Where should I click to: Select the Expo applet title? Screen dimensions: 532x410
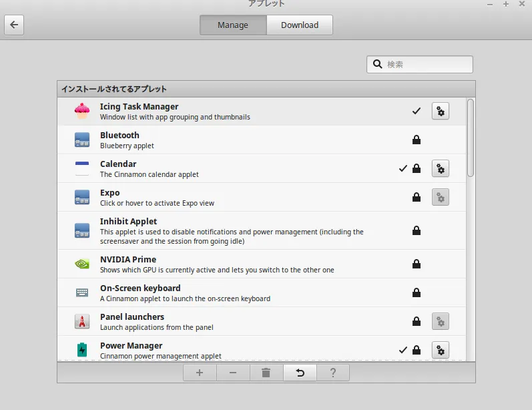[x=110, y=193]
